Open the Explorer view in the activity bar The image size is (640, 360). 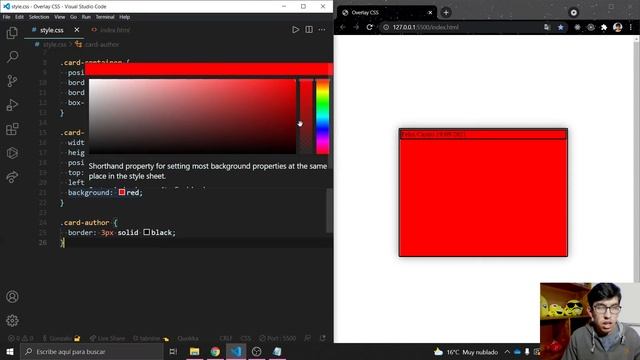[12, 33]
